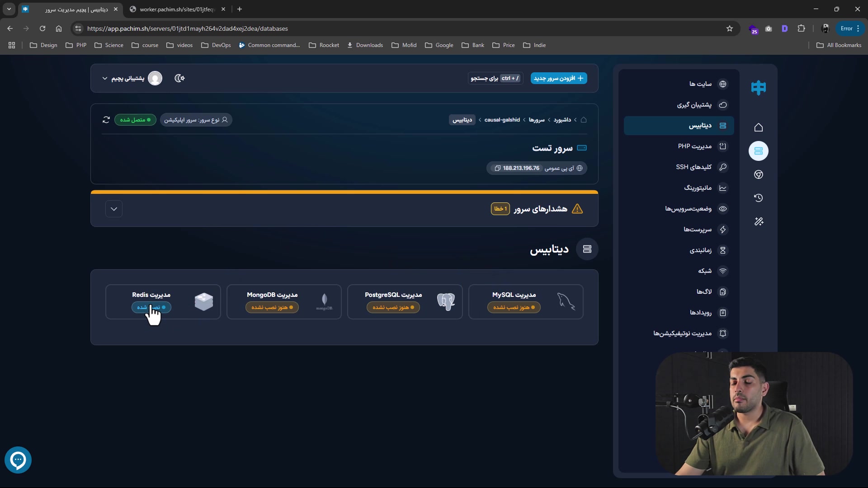Open the Downloads bookmark
Viewport: 868px width, 488px height.
365,45
